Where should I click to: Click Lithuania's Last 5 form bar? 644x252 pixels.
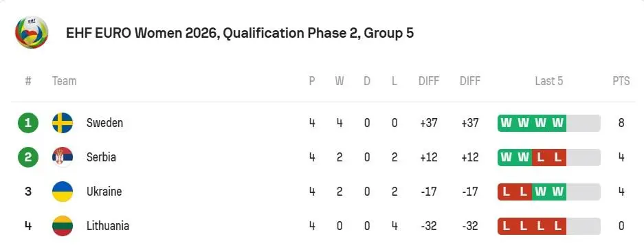tap(548, 226)
